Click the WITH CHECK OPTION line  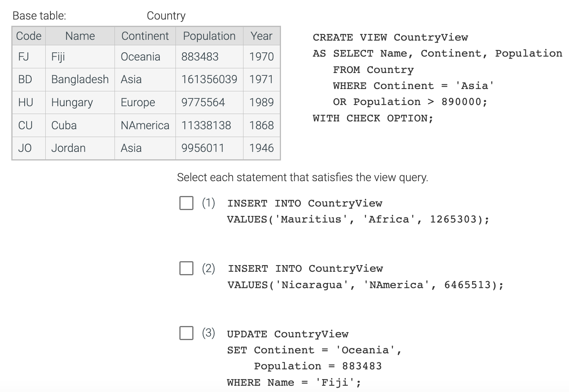click(x=372, y=118)
